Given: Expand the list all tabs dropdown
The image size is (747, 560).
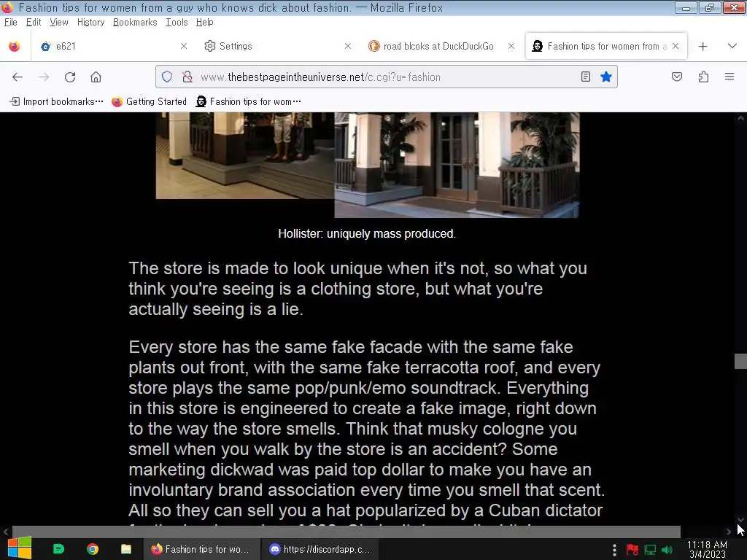Looking at the screenshot, I should click(x=732, y=46).
